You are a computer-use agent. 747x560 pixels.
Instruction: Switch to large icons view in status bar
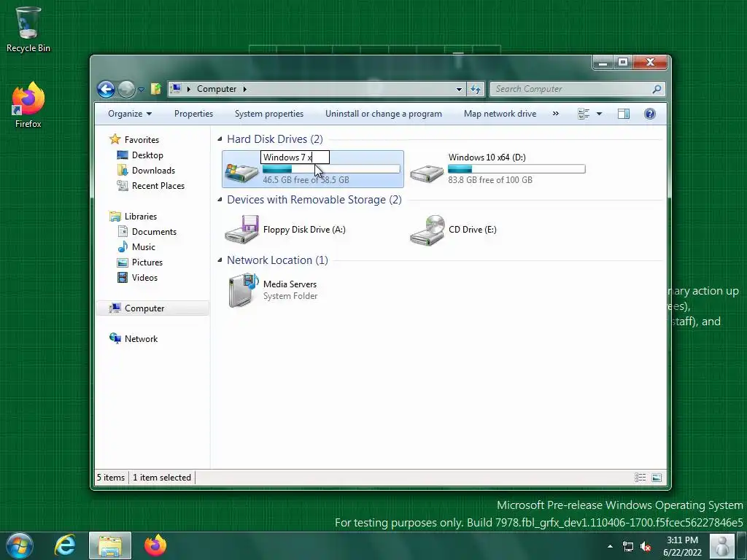[657, 478]
